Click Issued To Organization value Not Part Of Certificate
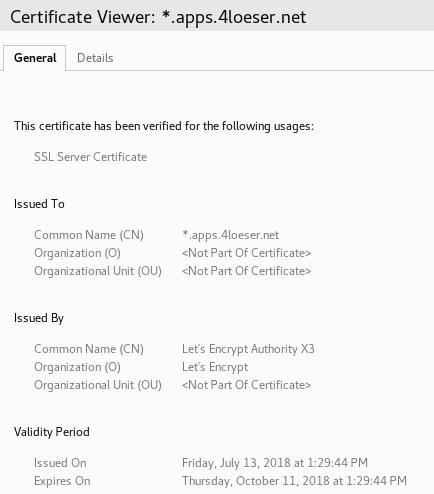 pos(246,253)
